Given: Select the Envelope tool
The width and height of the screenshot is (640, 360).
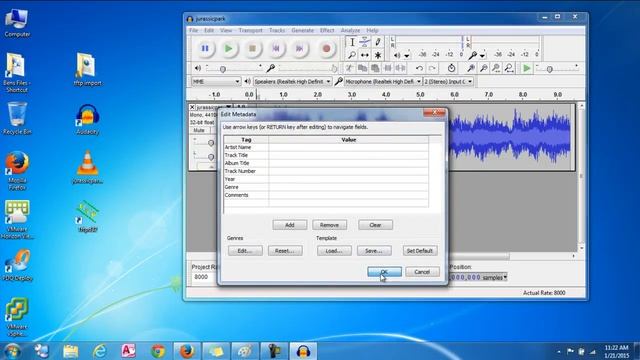Looking at the screenshot, I should [x=365, y=42].
